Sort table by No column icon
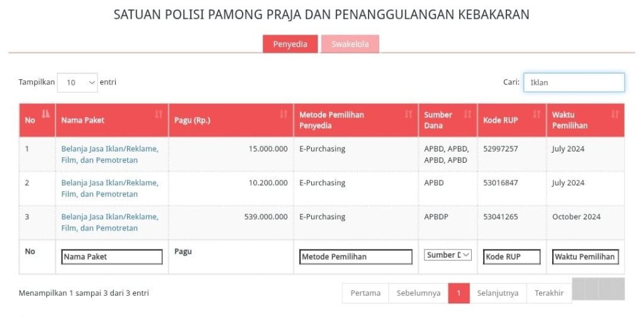Image resolution: width=644 pixels, height=316 pixels. pyautogui.click(x=45, y=114)
